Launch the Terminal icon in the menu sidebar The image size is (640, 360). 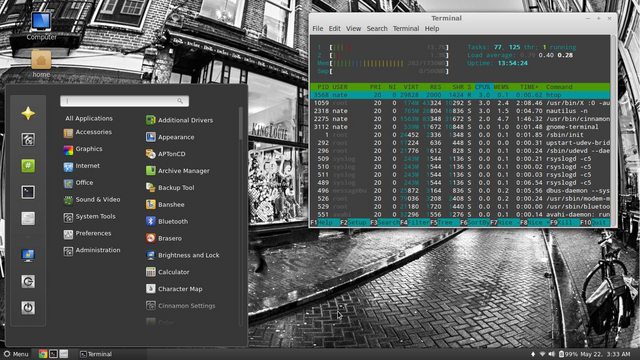click(28, 192)
